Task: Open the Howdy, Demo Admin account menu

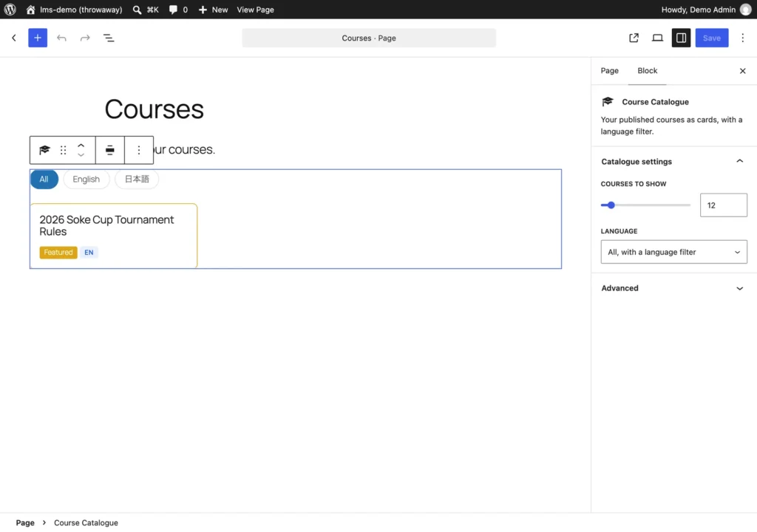Action: pyautogui.click(x=706, y=10)
